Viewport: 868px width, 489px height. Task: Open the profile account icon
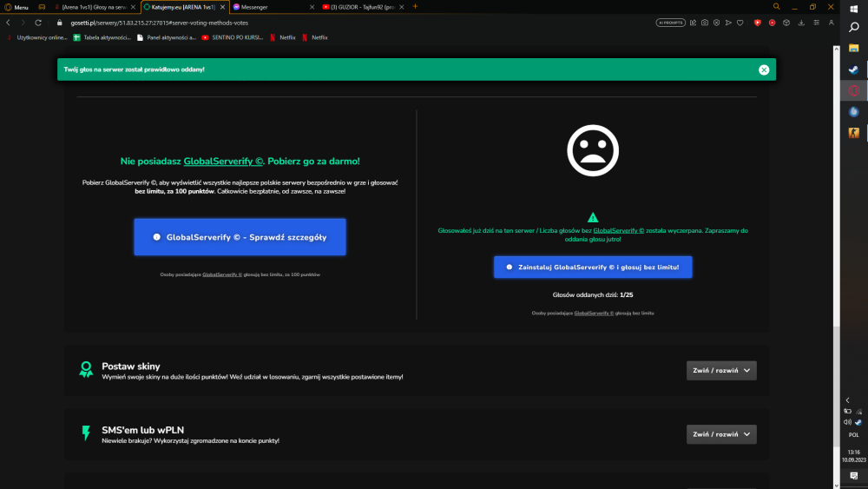(x=831, y=23)
